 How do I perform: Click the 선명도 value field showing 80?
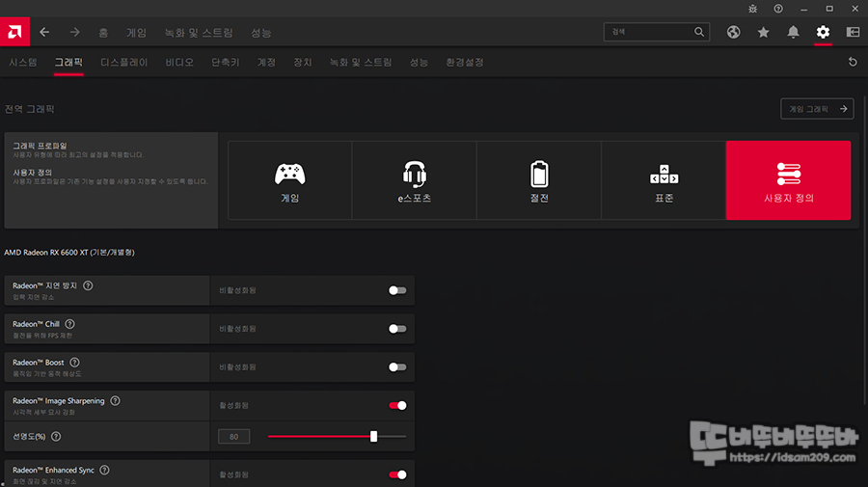[x=233, y=437]
